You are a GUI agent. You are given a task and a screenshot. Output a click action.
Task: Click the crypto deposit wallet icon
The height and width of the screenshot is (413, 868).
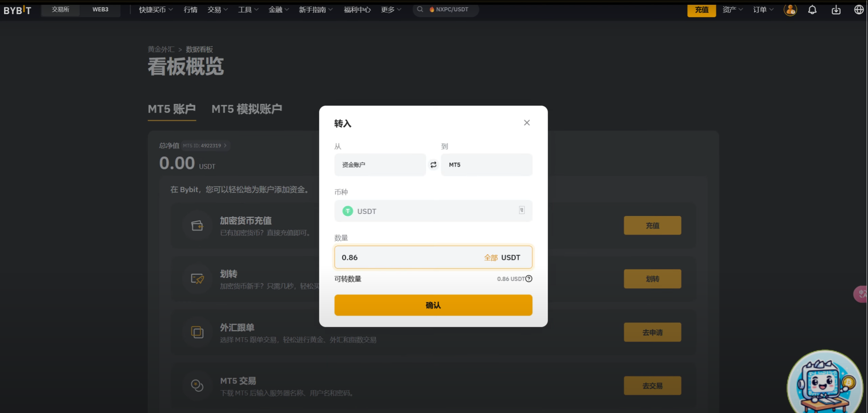197,225
